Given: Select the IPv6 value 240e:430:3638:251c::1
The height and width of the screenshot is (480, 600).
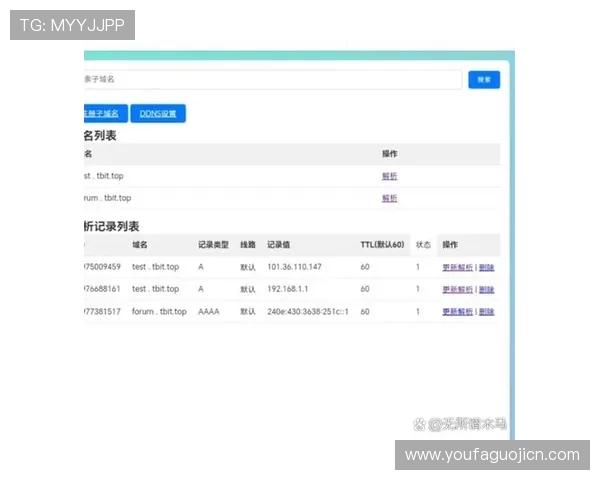Looking at the screenshot, I should click(308, 312).
